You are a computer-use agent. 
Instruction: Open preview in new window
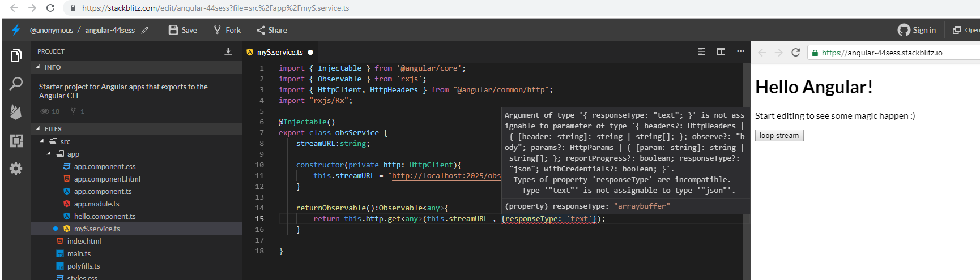(966, 30)
